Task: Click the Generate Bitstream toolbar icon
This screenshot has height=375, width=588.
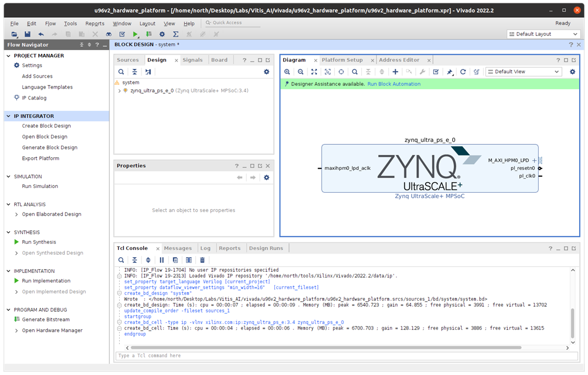Action: coord(149,34)
